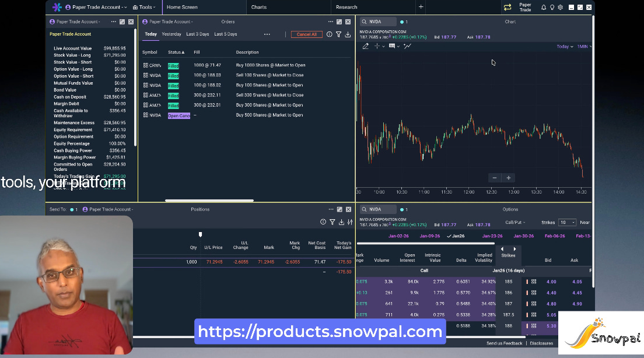Toggle Send To link group 1
The image size is (644, 358).
click(x=74, y=209)
